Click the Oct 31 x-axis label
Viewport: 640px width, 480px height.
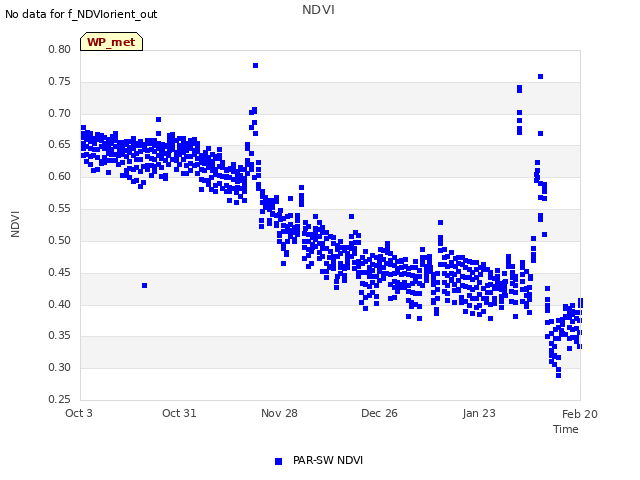[x=179, y=413]
